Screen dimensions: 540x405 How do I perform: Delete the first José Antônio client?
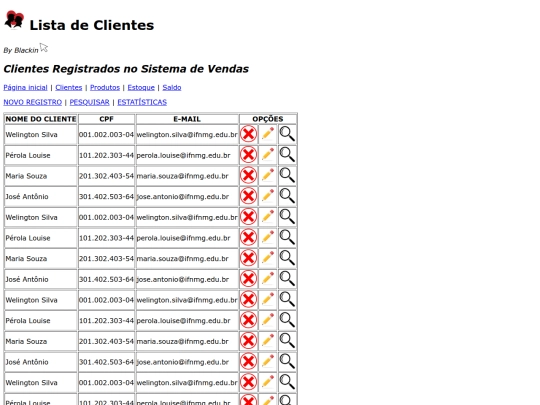point(248,196)
